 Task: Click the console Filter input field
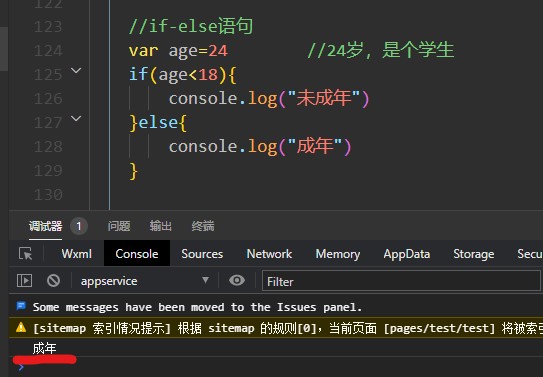point(401,281)
